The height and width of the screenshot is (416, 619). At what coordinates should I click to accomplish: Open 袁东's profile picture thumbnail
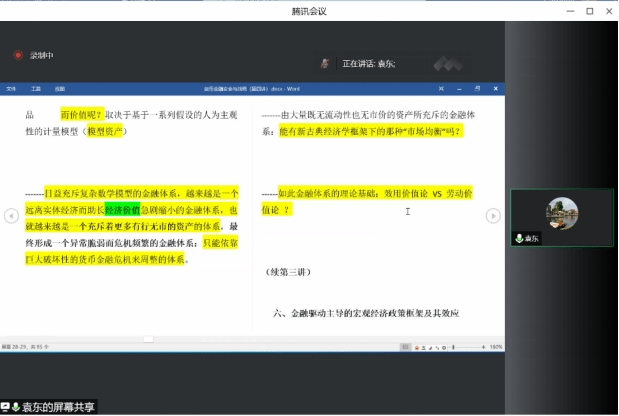561,213
